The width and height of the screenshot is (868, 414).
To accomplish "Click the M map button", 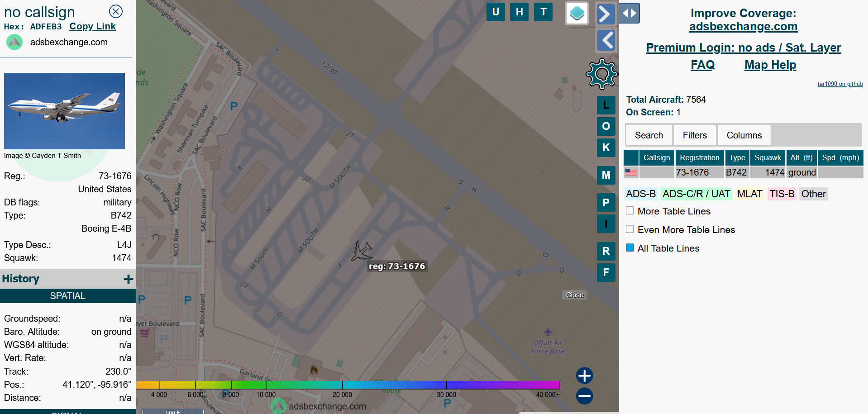I will [606, 175].
